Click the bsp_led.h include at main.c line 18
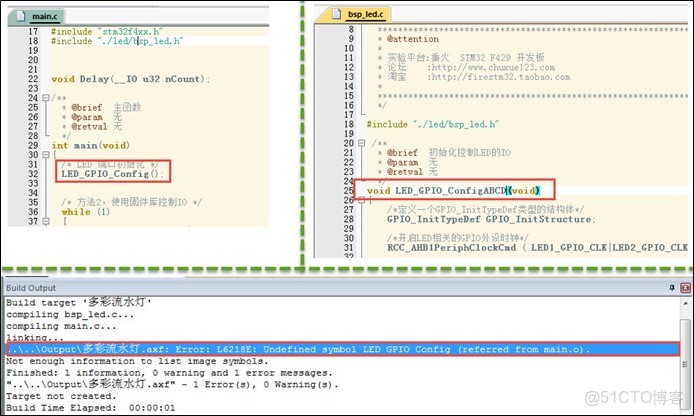The height and width of the screenshot is (416, 694). (117, 41)
